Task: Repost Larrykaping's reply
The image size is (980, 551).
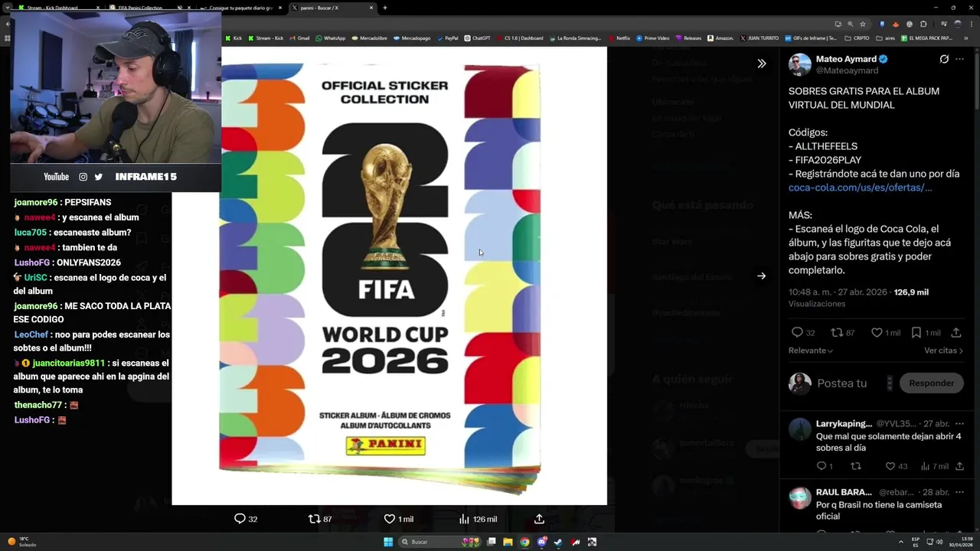Action: click(856, 466)
